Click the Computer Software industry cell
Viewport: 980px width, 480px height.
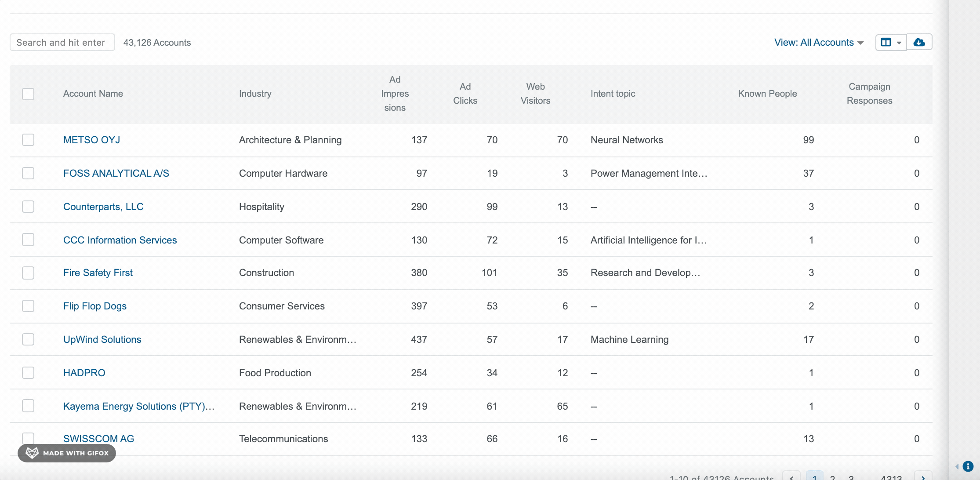281,240
